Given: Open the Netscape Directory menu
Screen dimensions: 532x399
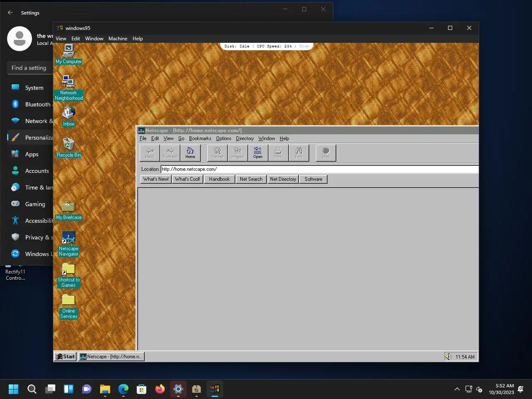Looking at the screenshot, I should 245,138.
